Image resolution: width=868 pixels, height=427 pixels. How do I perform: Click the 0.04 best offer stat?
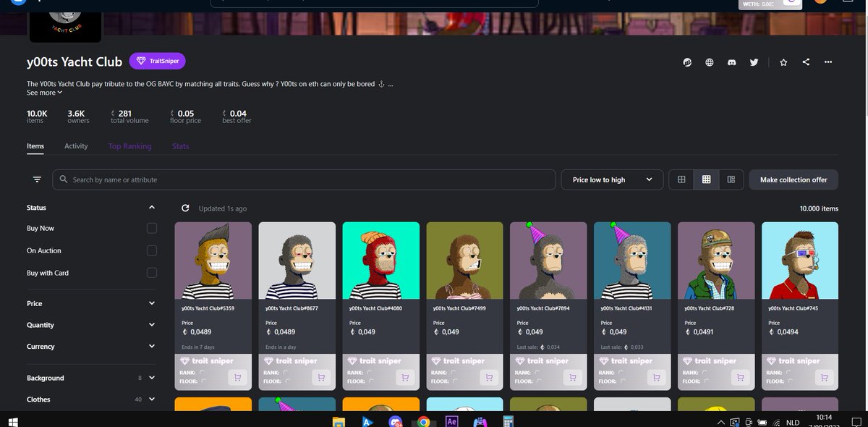click(x=237, y=116)
